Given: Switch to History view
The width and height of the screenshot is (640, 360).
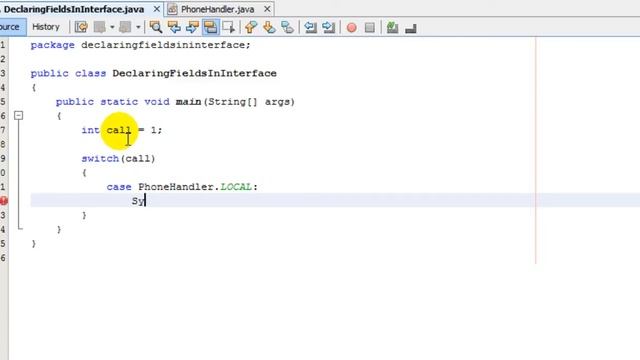Looking at the screenshot, I should 46,27.
